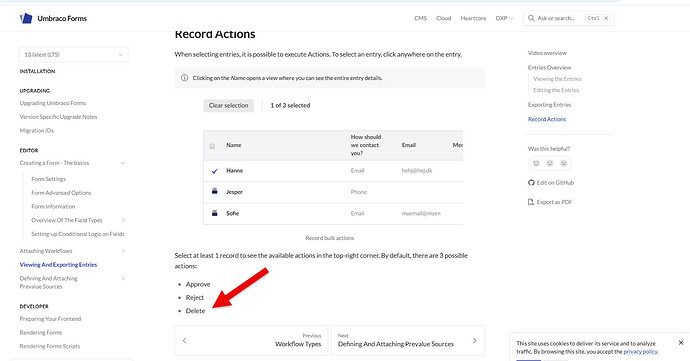The width and height of the screenshot is (690, 361).
Task: Open Setting-up Conditional Logic on Fields
Action: pyautogui.click(x=78, y=234)
